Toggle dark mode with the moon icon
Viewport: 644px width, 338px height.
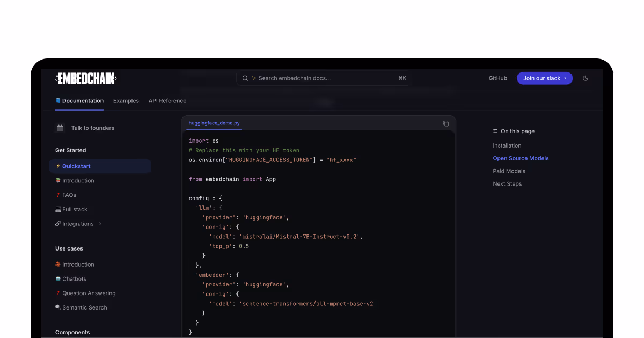586,78
